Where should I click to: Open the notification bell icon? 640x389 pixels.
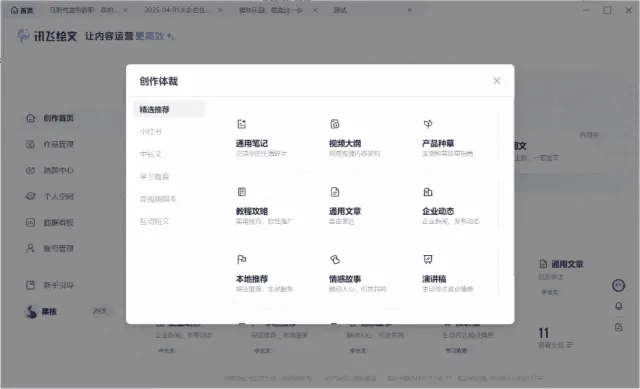[x=618, y=306]
